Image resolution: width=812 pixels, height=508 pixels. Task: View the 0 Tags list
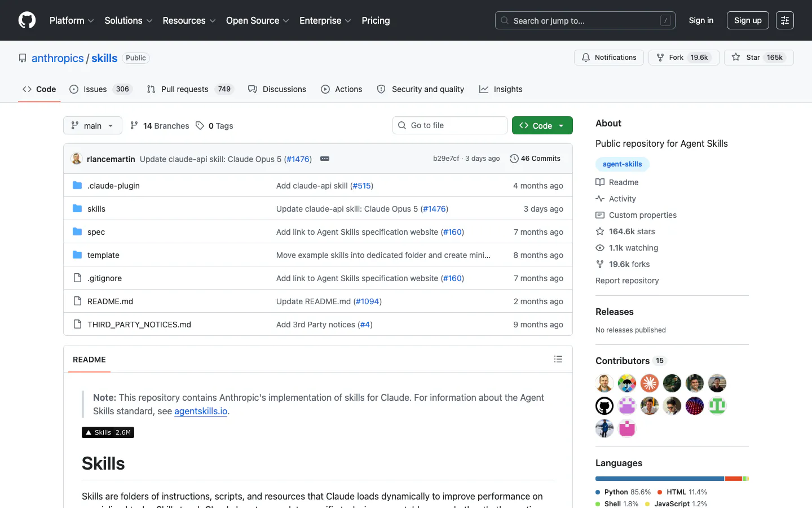[214, 126]
